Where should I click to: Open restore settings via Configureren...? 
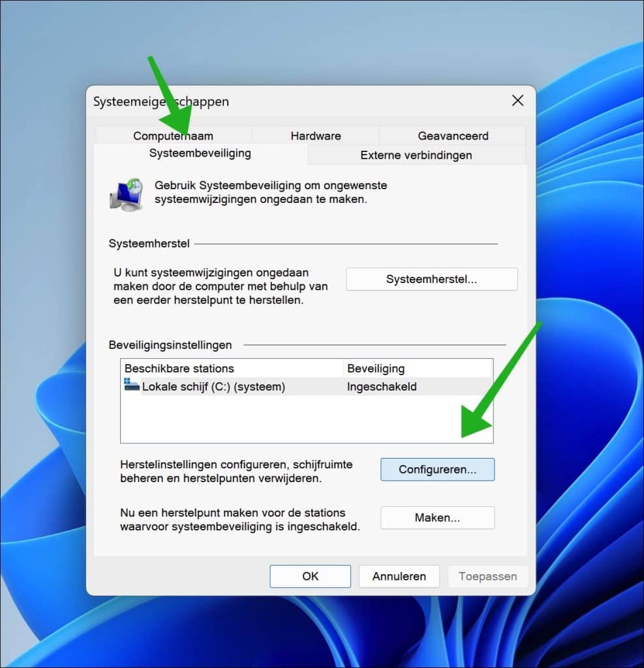click(437, 469)
